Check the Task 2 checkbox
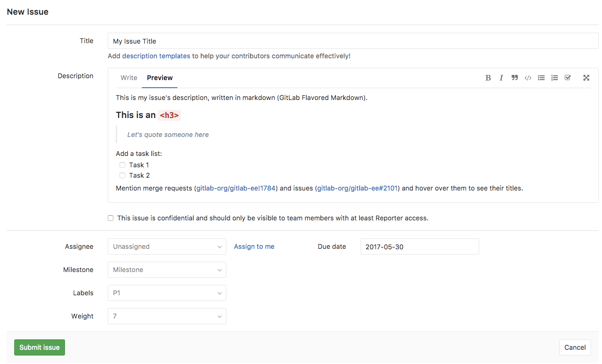Viewport: 602px width, 364px height. tap(122, 175)
